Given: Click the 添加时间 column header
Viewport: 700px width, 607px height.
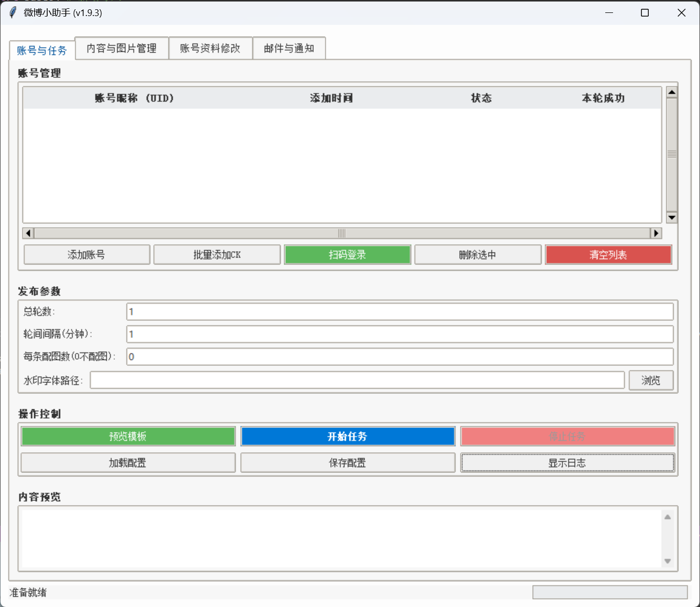Looking at the screenshot, I should click(x=331, y=98).
